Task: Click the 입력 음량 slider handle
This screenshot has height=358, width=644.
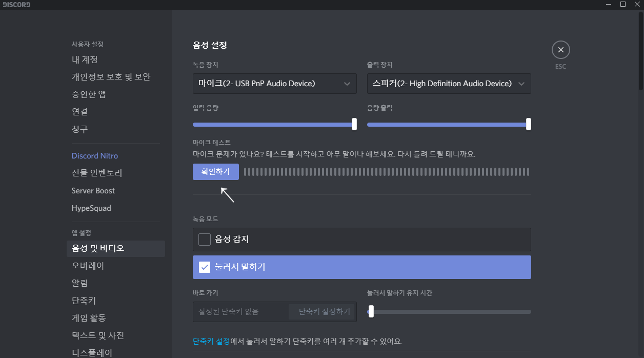Action: 354,124
